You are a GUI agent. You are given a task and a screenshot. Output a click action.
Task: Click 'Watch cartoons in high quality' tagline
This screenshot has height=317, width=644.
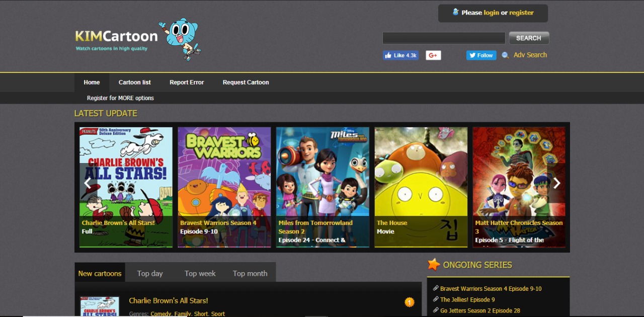click(112, 49)
